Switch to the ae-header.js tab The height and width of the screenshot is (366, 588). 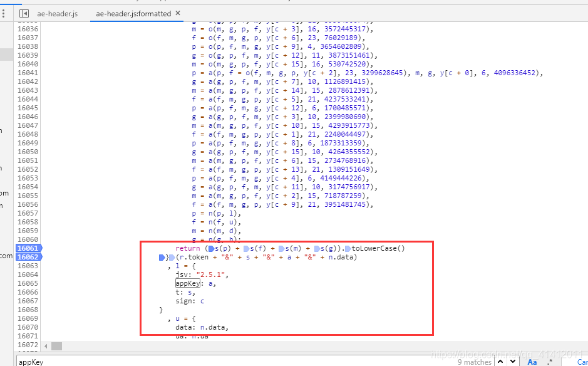[58, 13]
